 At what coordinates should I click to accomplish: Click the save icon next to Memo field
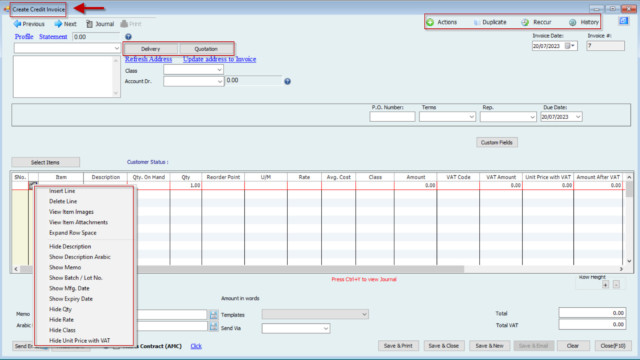click(x=213, y=315)
